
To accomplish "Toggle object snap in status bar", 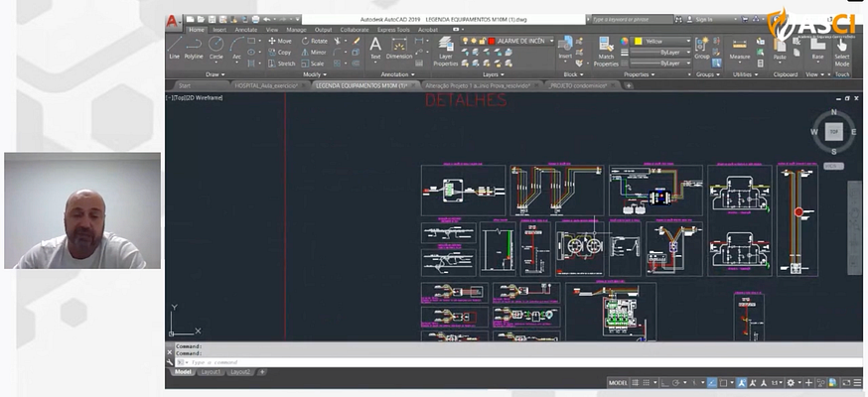I will click(724, 383).
